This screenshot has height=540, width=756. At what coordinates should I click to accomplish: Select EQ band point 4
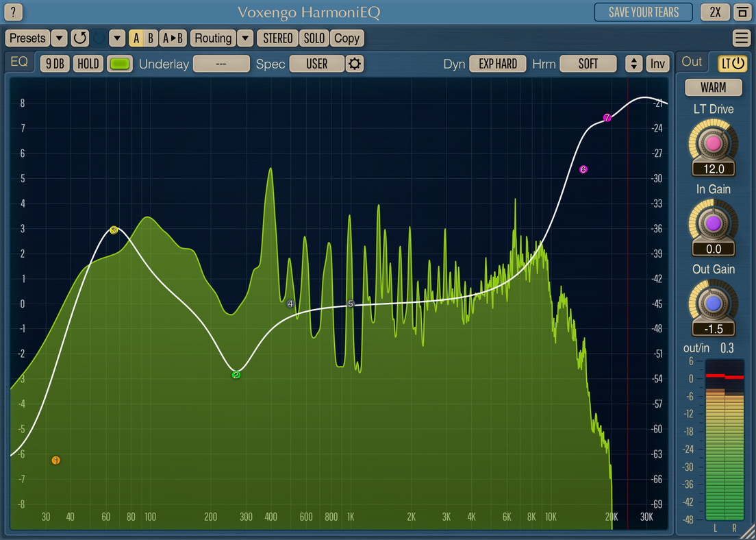(x=290, y=304)
